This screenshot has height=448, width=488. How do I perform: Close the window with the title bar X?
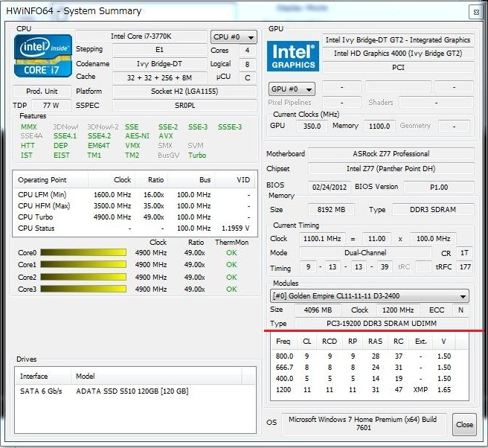[475, 12]
